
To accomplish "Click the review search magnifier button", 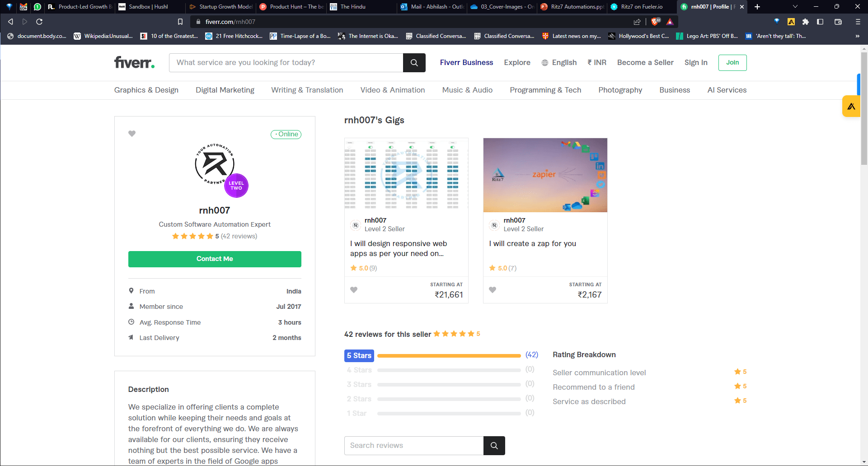I will [494, 446].
